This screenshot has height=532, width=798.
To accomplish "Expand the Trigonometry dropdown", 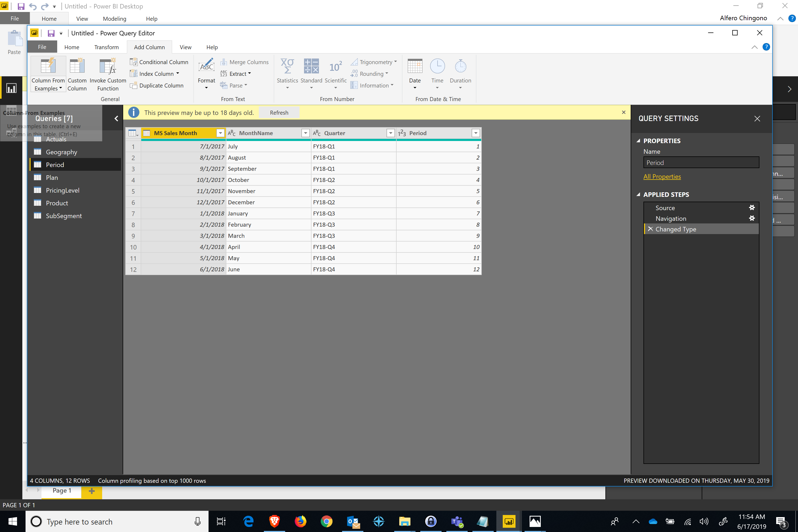I will tap(395, 62).
